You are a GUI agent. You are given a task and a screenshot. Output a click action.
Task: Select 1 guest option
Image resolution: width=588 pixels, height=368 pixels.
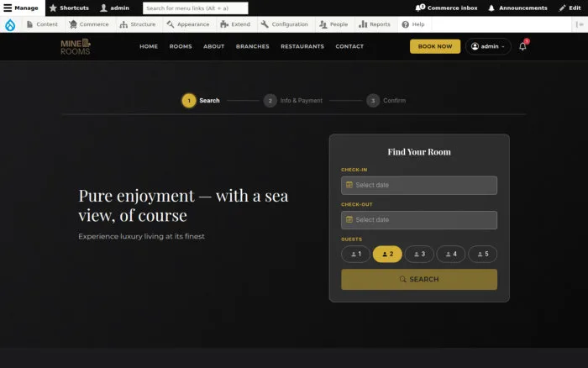click(x=355, y=255)
